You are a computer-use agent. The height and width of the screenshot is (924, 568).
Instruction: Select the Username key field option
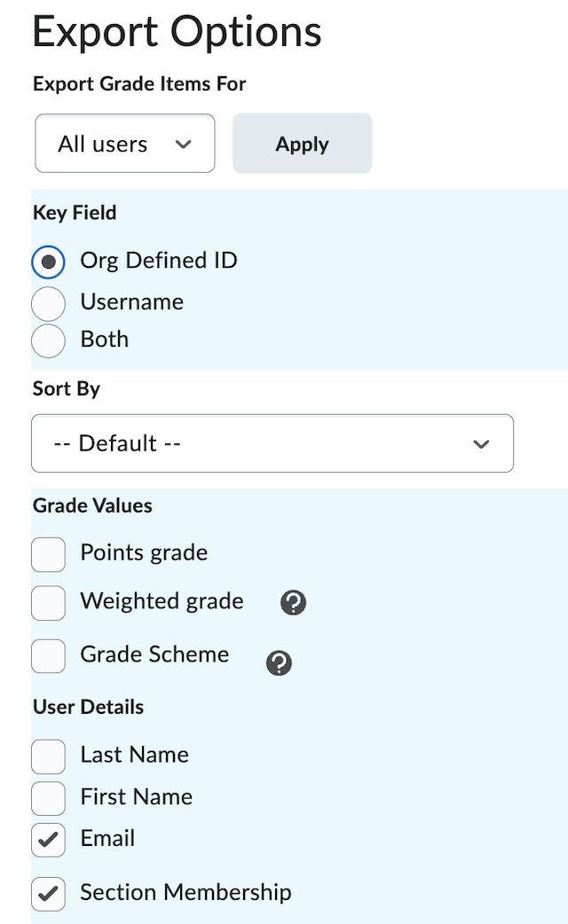(48, 303)
